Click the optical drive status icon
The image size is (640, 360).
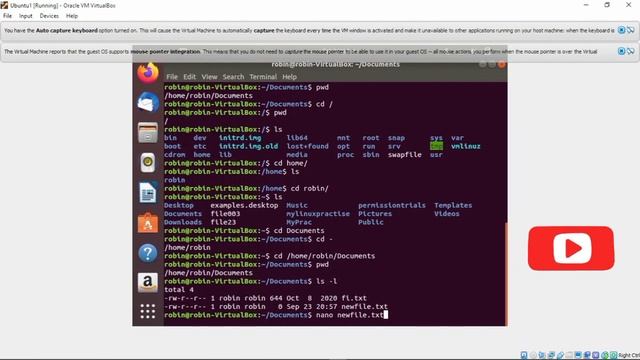pyautogui.click(x=533, y=355)
